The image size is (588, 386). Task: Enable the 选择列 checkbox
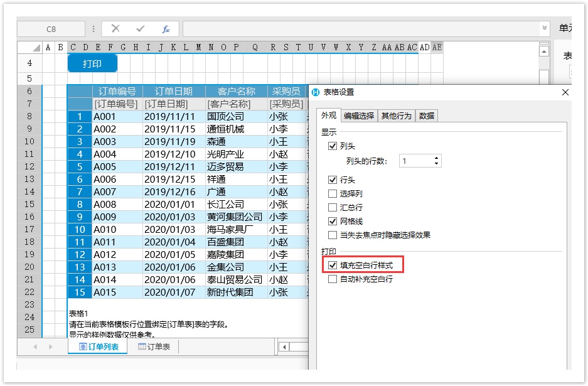pyautogui.click(x=333, y=194)
